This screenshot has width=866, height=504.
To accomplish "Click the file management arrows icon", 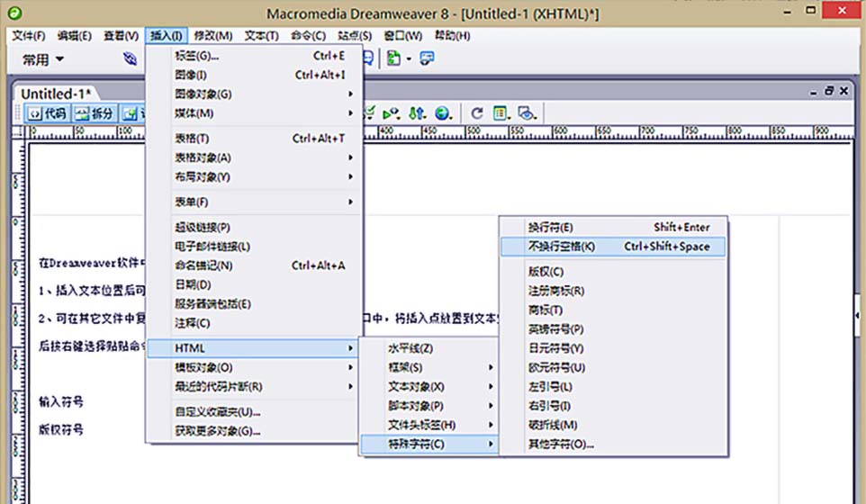I will (417, 113).
